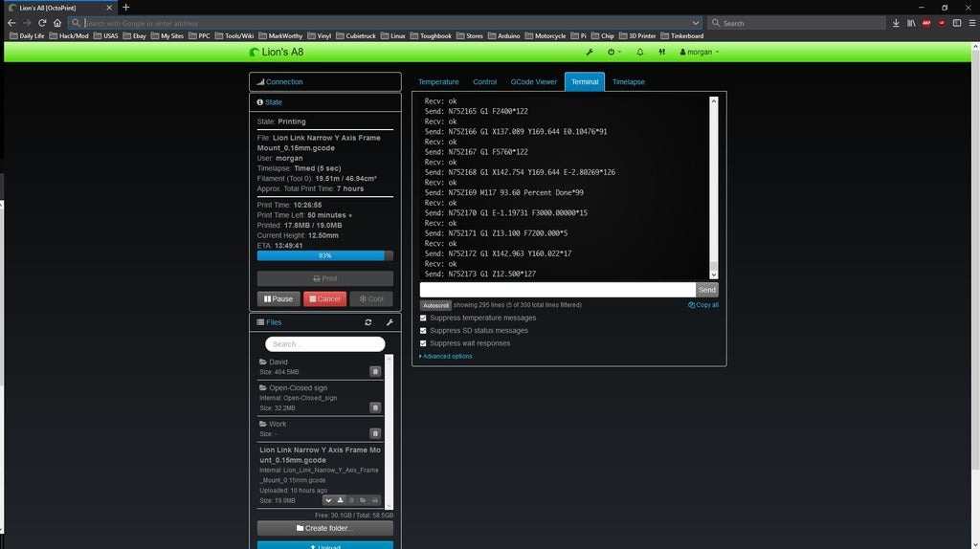Toggle Suppress SD status messages checkbox

(423, 331)
